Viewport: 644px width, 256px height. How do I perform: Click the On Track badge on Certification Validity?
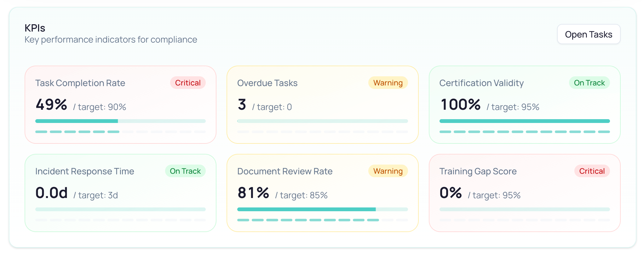click(589, 83)
